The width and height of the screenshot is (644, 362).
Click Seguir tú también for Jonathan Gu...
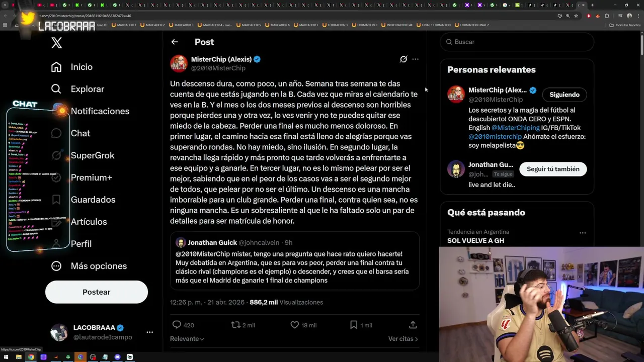(553, 169)
